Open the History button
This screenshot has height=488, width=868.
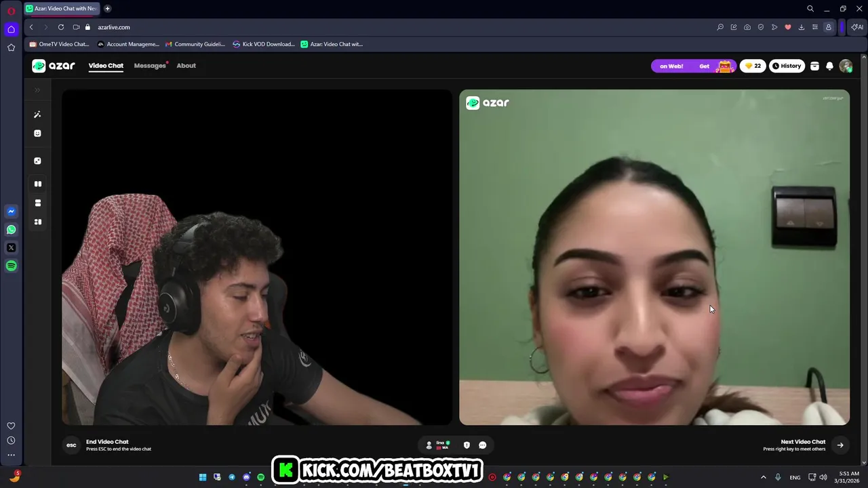coord(787,66)
